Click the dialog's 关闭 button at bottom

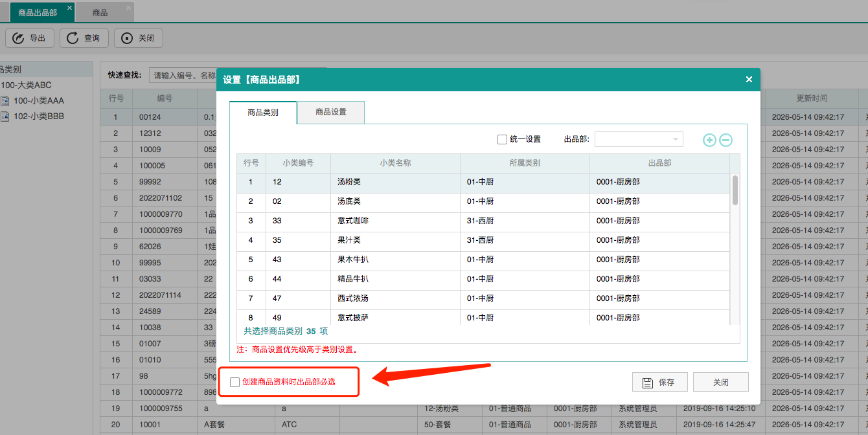click(x=721, y=383)
